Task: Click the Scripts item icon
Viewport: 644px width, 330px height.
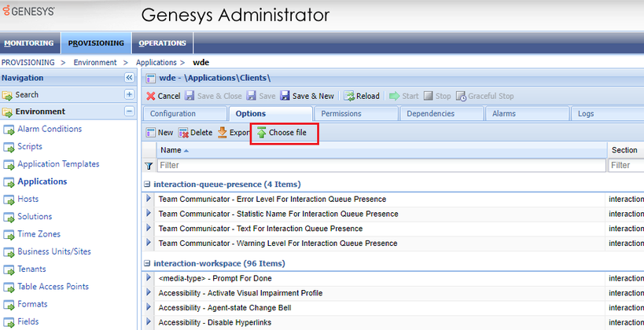Action: pyautogui.click(x=9, y=148)
